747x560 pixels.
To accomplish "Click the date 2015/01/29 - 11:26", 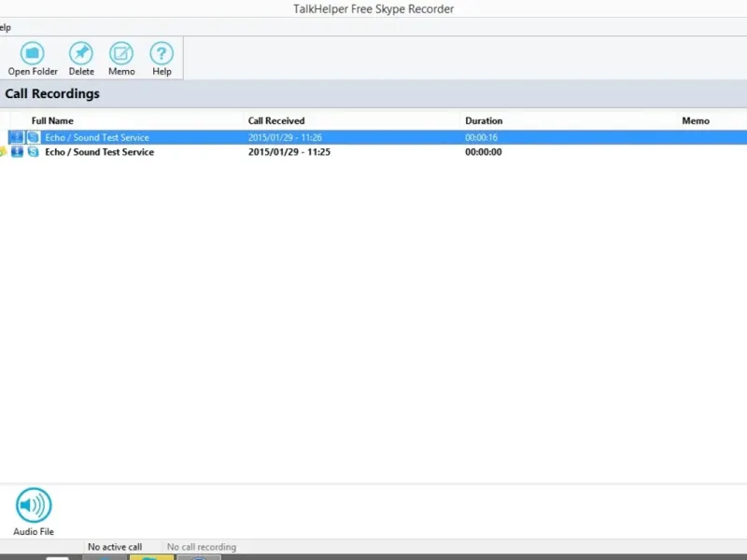I will 285,137.
